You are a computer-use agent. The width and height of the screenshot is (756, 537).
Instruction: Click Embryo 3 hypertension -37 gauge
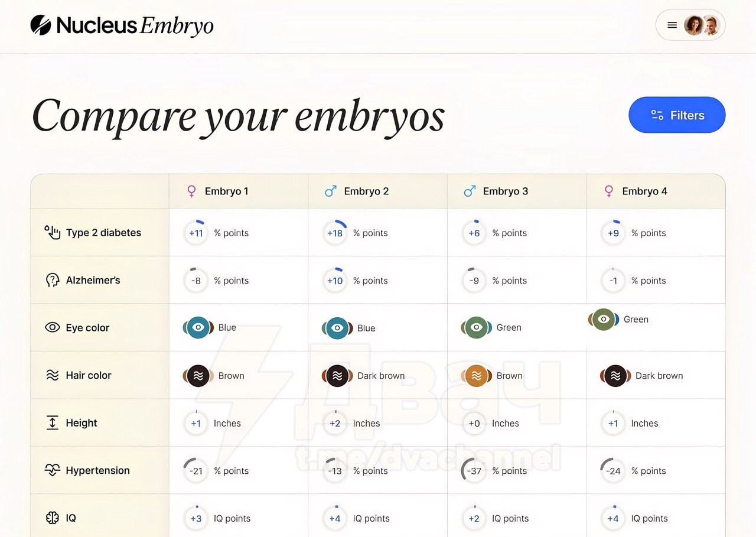pyautogui.click(x=474, y=471)
